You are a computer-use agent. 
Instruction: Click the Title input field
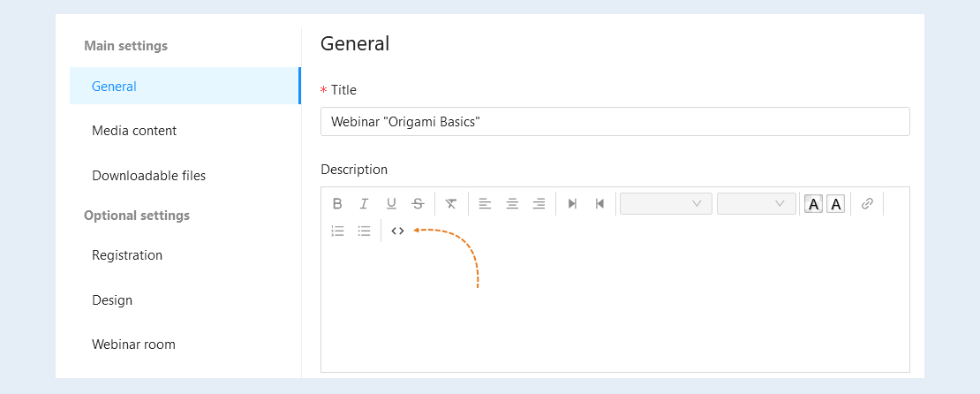pyautogui.click(x=615, y=121)
